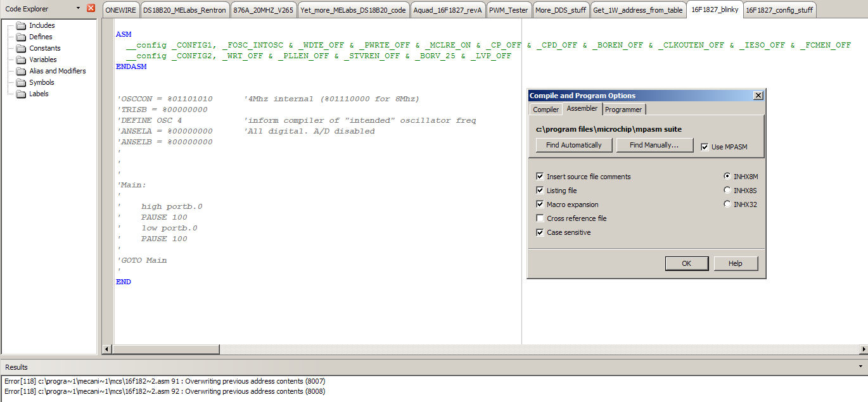The image size is (868, 402).
Task: Click the Constants folder icon
Action: coord(21,48)
